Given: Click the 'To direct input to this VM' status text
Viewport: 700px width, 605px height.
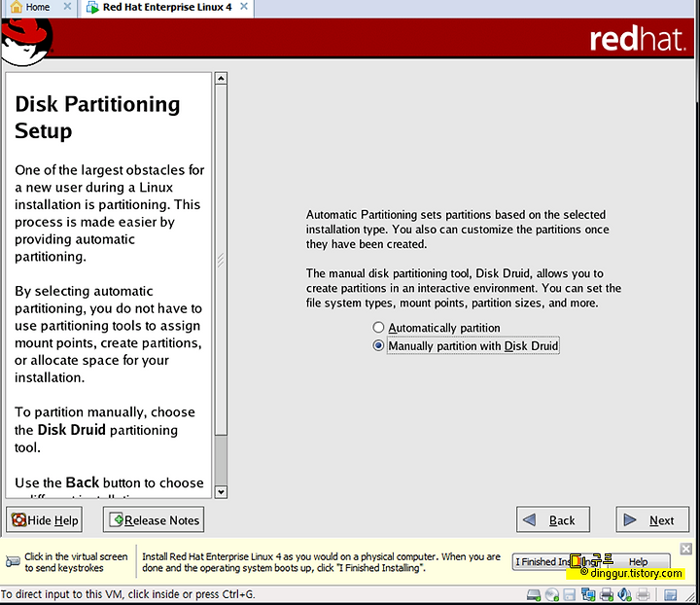Looking at the screenshot, I should click(127, 594).
